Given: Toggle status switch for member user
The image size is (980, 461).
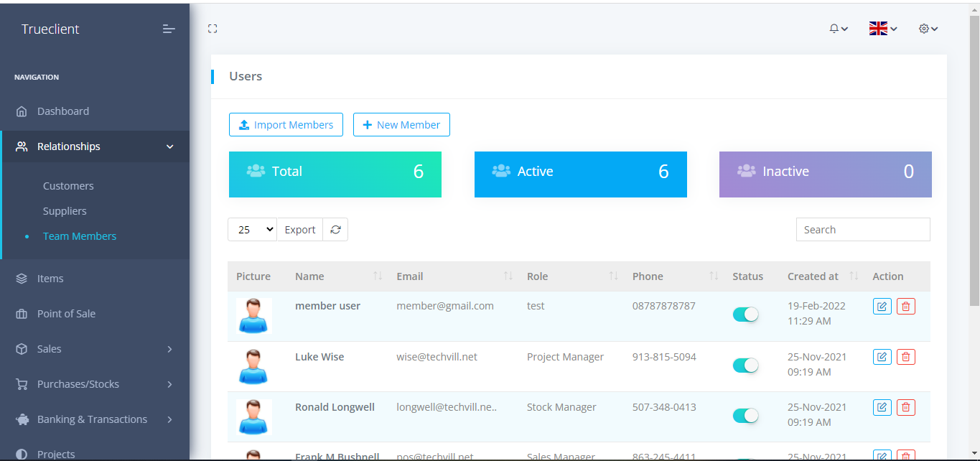Looking at the screenshot, I should tap(745, 315).
